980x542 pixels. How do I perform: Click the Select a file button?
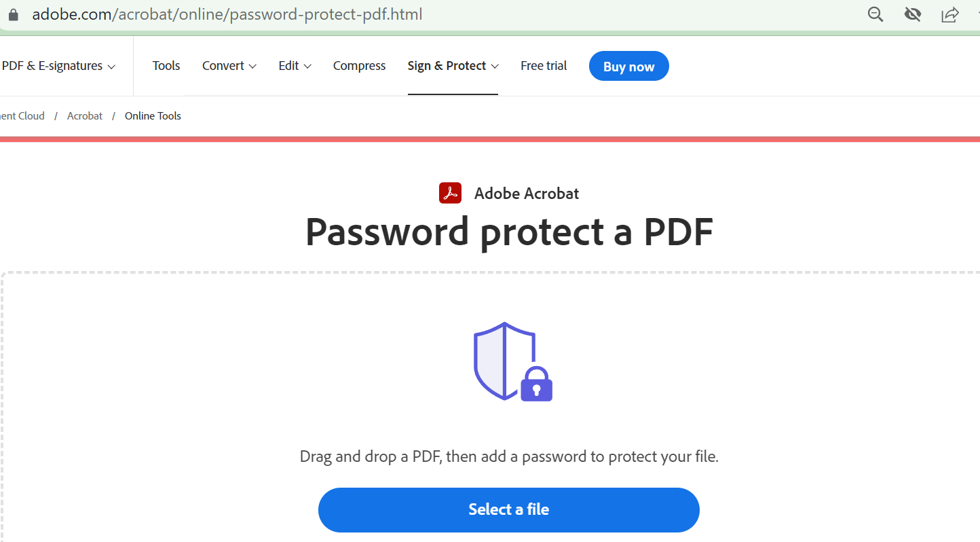tap(508, 509)
